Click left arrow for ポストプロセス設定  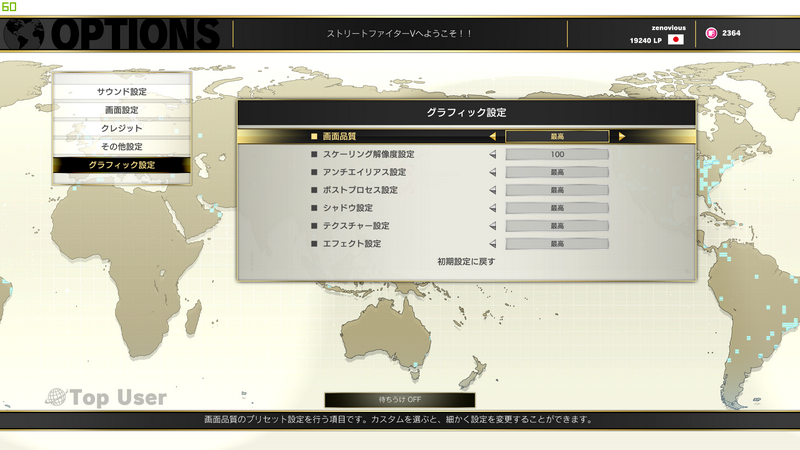coord(492,190)
